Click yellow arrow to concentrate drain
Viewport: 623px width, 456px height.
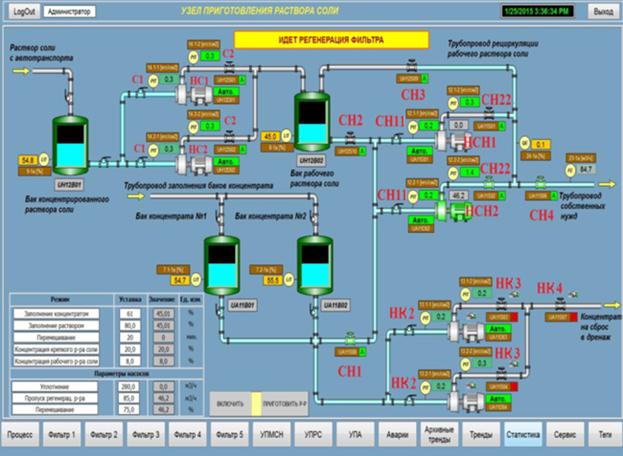(x=612, y=305)
